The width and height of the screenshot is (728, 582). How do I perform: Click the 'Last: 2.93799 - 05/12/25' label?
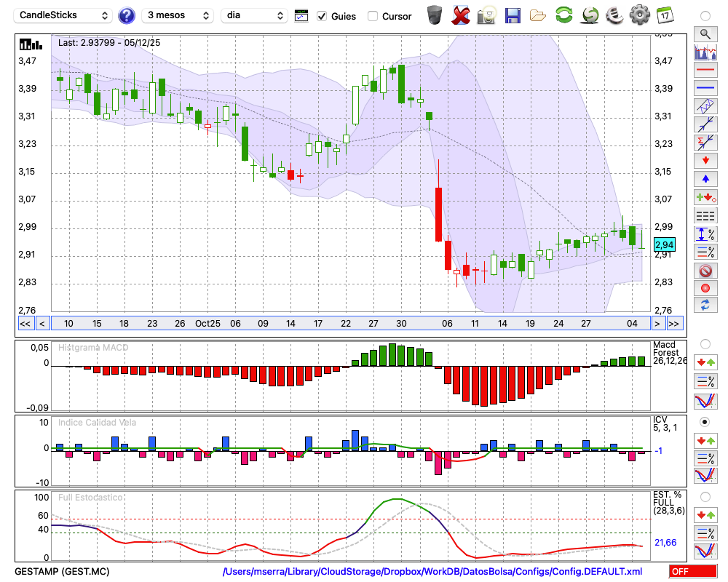pyautogui.click(x=109, y=43)
